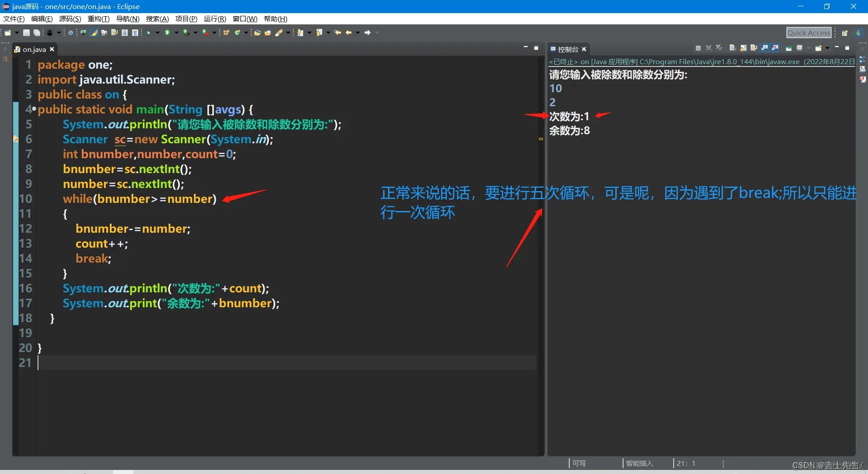Screen dimensions: 868x474
Task: Toggle Block Selection mode in main toolbar
Action: coord(125,33)
